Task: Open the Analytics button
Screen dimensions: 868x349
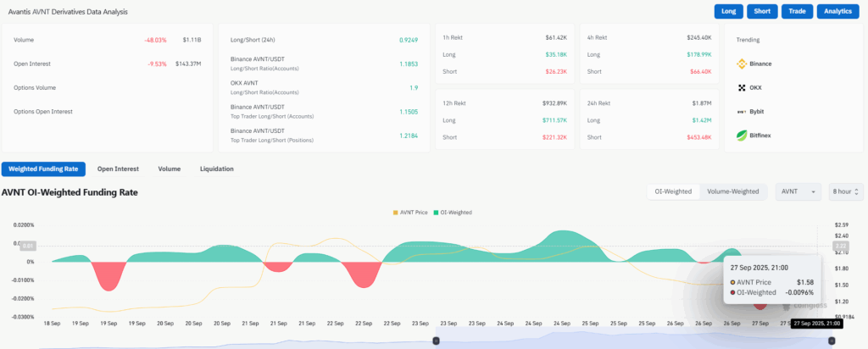Action: [x=838, y=12]
